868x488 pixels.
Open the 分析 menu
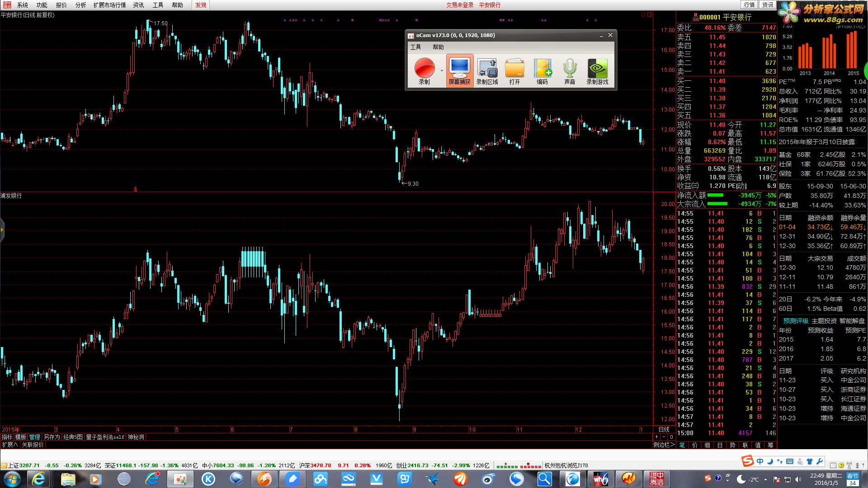(x=80, y=5)
